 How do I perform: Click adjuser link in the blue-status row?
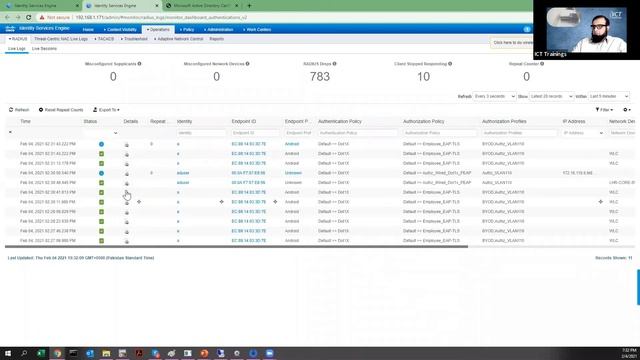183,173
